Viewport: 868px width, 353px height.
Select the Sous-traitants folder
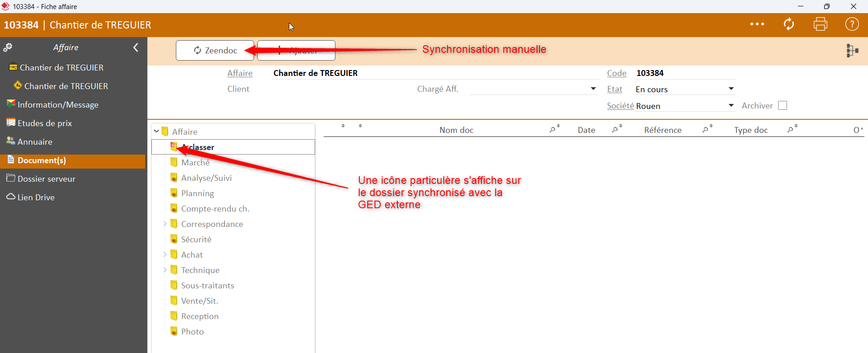coord(208,286)
